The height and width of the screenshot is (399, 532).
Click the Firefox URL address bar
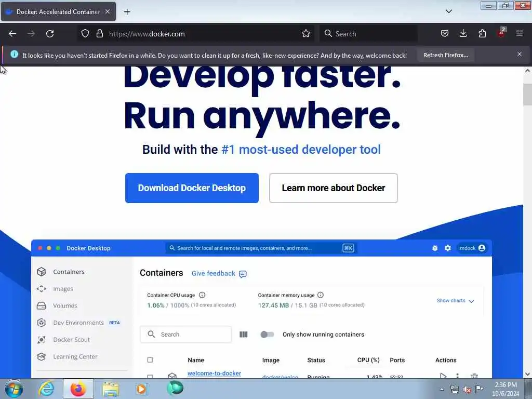(204, 34)
